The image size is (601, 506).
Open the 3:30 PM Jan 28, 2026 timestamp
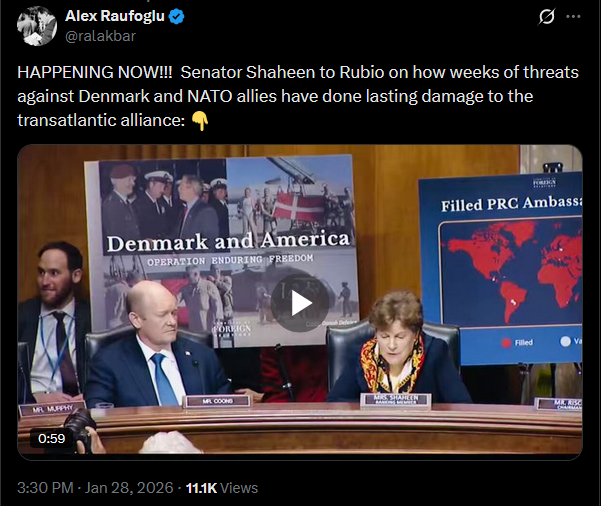coord(95,488)
